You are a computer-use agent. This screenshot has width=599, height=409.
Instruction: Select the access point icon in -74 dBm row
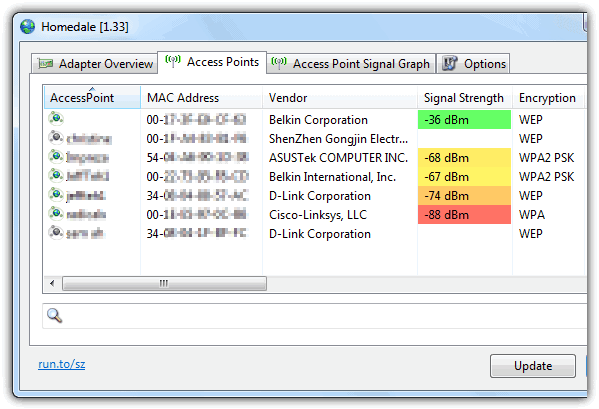[x=56, y=195]
